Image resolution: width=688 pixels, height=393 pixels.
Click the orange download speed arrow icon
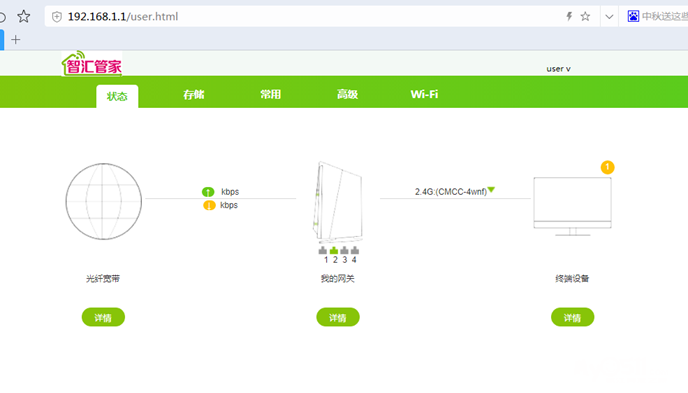coord(209,205)
